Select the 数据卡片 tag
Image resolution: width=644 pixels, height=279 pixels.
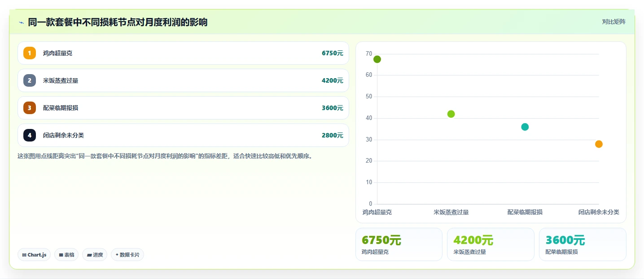pos(127,255)
